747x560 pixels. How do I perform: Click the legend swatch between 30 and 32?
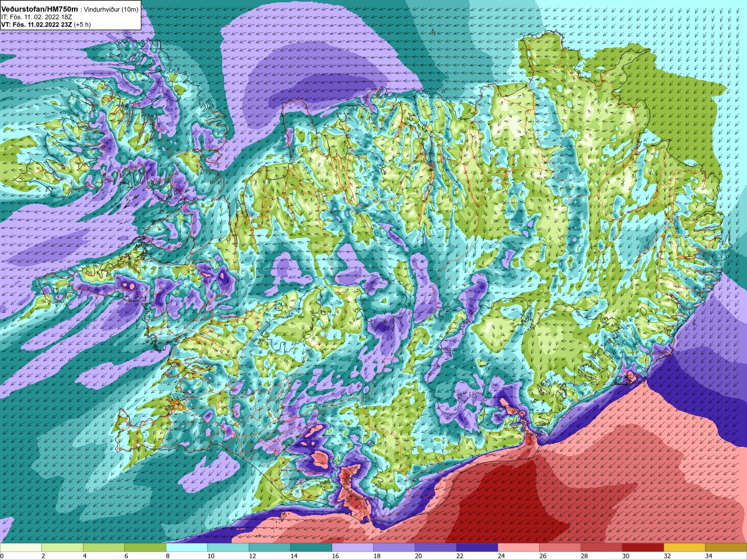pyautogui.click(x=643, y=548)
